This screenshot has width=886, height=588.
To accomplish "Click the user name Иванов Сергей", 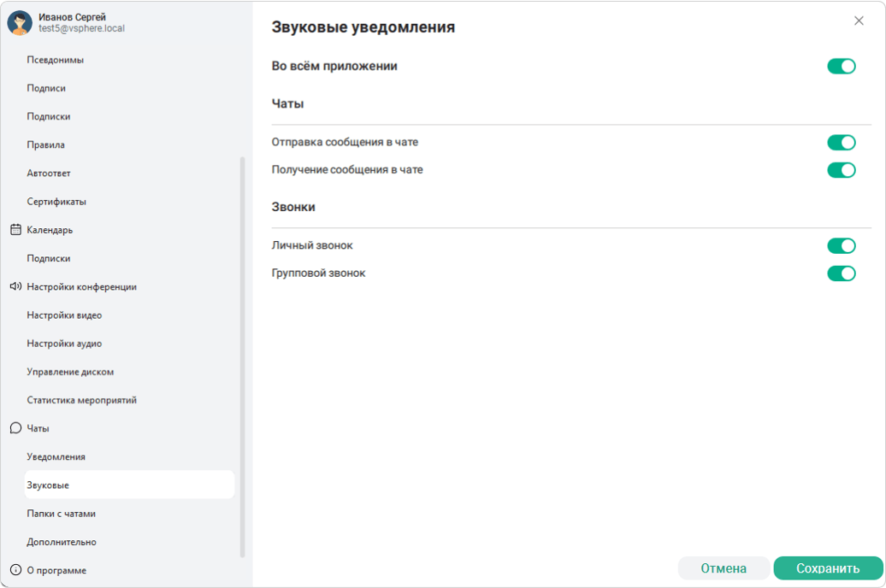I will tap(72, 17).
